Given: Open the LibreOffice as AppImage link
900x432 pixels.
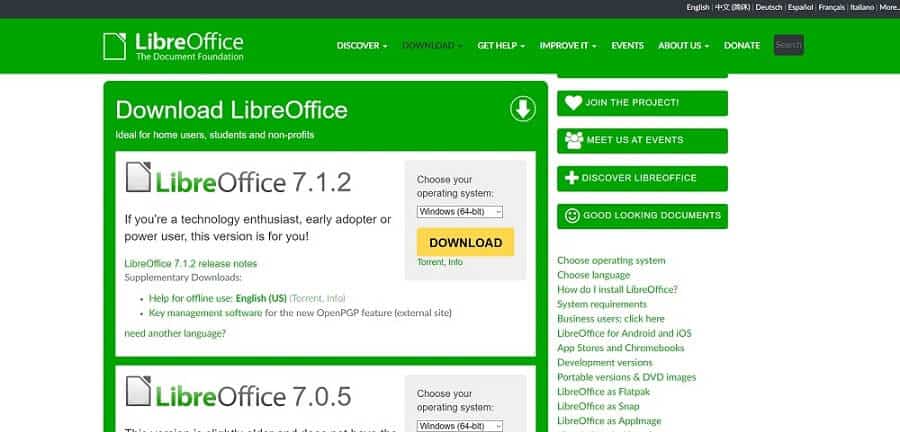Looking at the screenshot, I should (609, 421).
